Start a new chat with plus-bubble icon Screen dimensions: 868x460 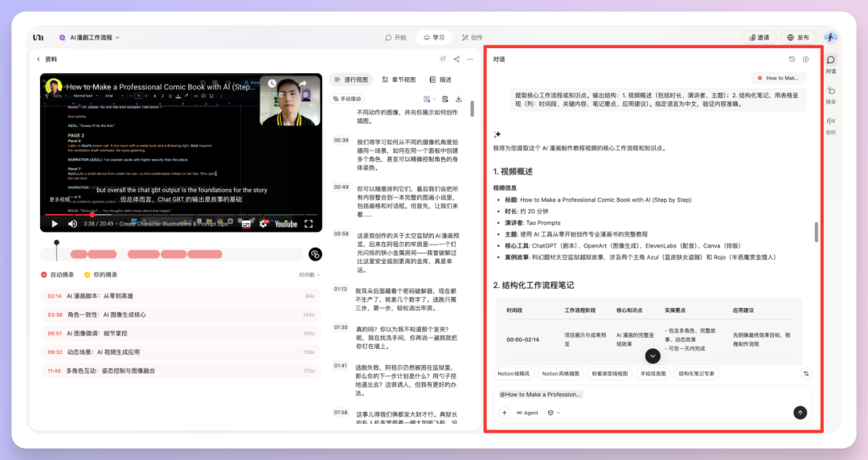(x=806, y=60)
